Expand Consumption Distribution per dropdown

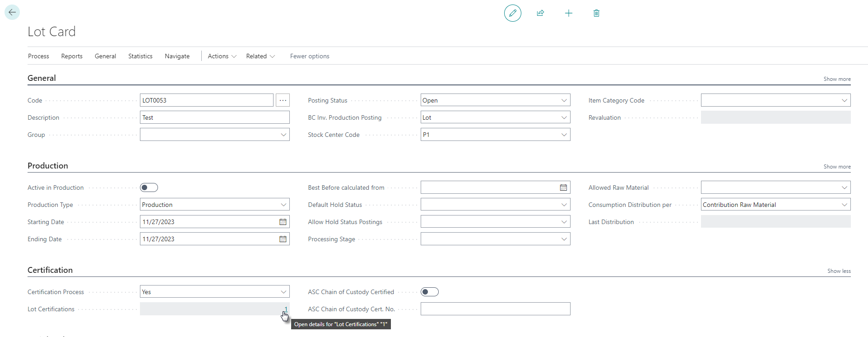[x=844, y=205]
